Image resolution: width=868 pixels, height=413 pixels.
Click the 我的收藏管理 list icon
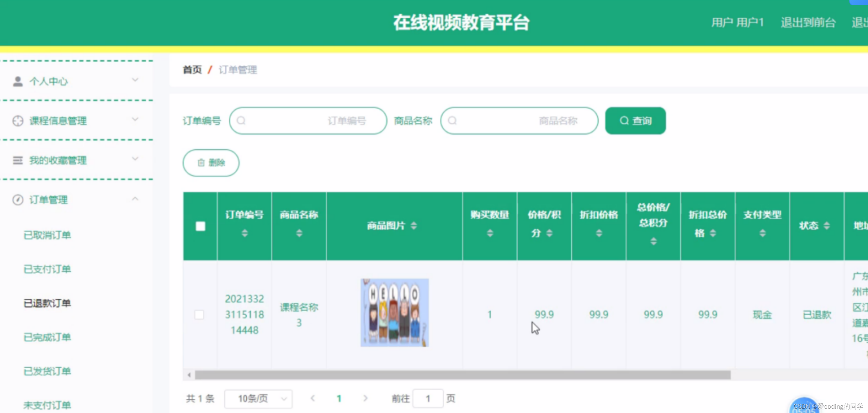(x=18, y=160)
